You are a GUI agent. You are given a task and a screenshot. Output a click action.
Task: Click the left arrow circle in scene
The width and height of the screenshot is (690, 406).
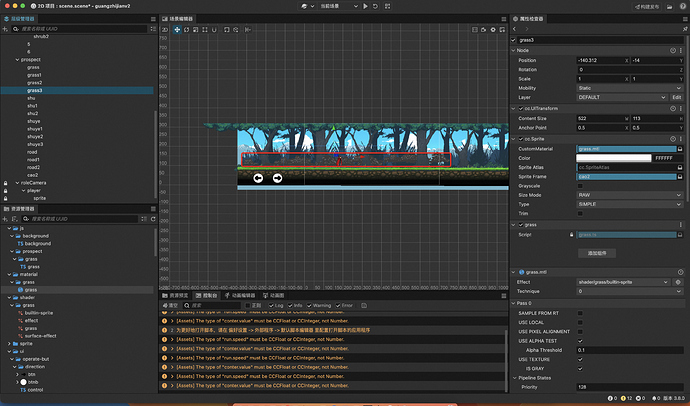click(x=258, y=178)
